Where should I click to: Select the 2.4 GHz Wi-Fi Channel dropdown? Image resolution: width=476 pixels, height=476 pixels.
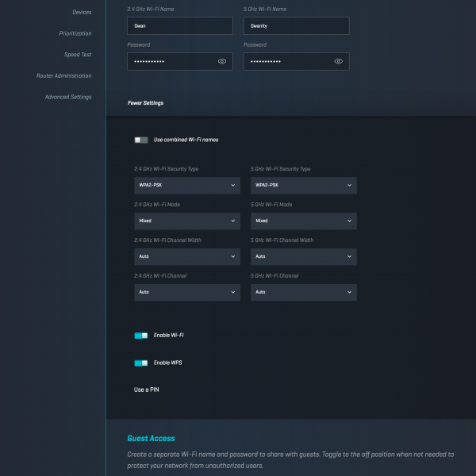click(x=186, y=292)
